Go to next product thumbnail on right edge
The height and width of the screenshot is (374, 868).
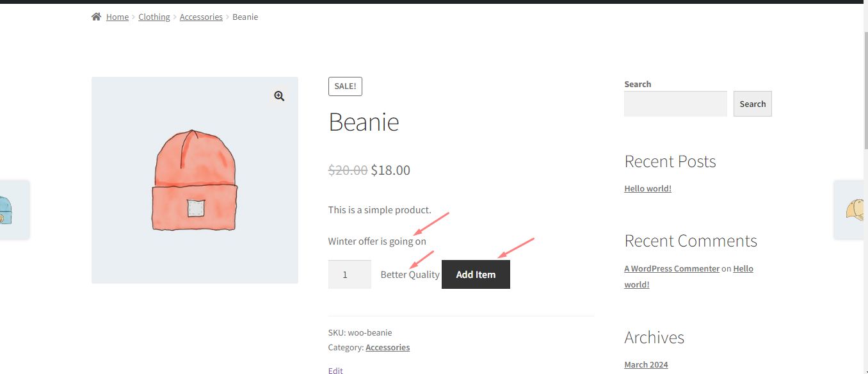coord(853,209)
